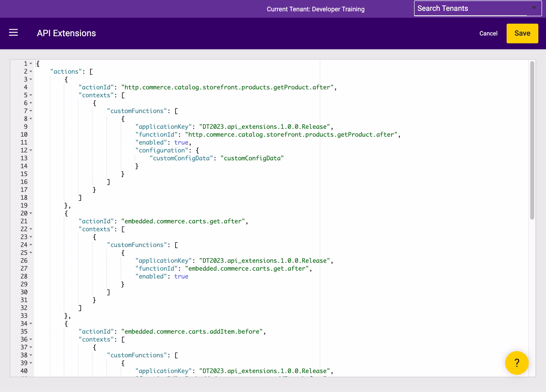Click the applicationKey value on line 40
This screenshot has width=546, height=392.
click(265, 371)
